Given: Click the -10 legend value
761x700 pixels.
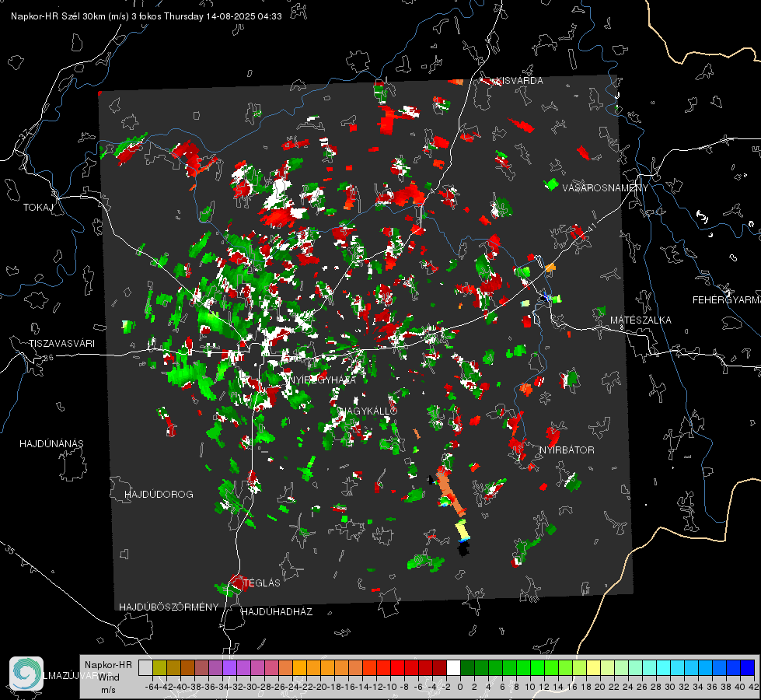Looking at the screenshot, I should pos(389,687).
